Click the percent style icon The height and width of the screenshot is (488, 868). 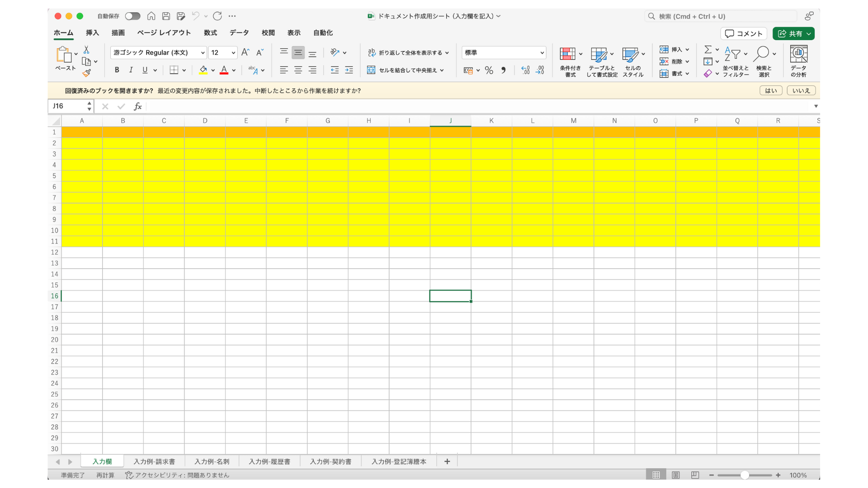pos(489,70)
